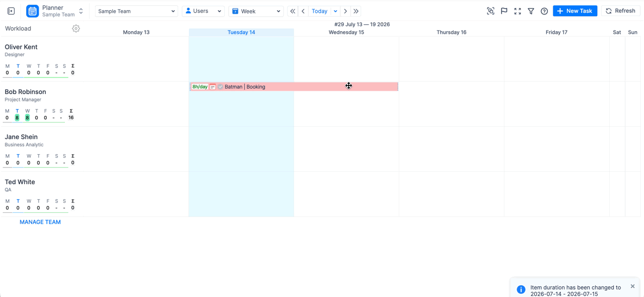This screenshot has height=297, width=644.
Task: Click the Refresh button
Action: [620, 11]
